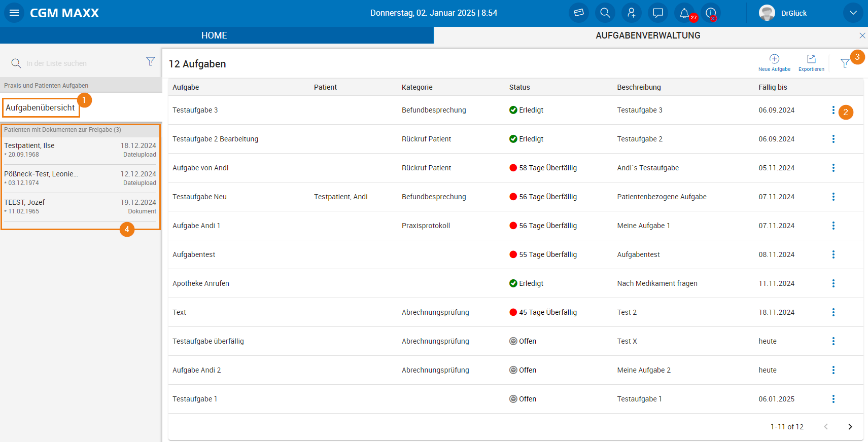Open the chat messages icon
The height and width of the screenshot is (442, 868).
click(657, 13)
